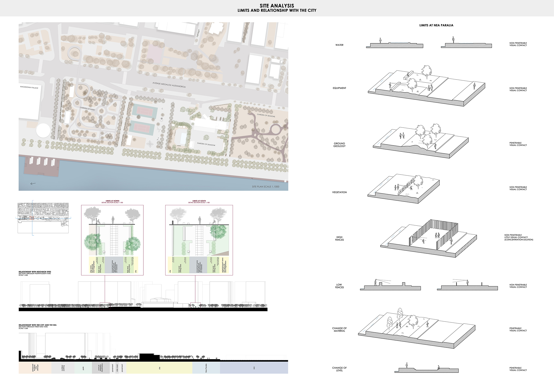
Task: Click the upper red tennis court on plan
Action: click(x=144, y=111)
